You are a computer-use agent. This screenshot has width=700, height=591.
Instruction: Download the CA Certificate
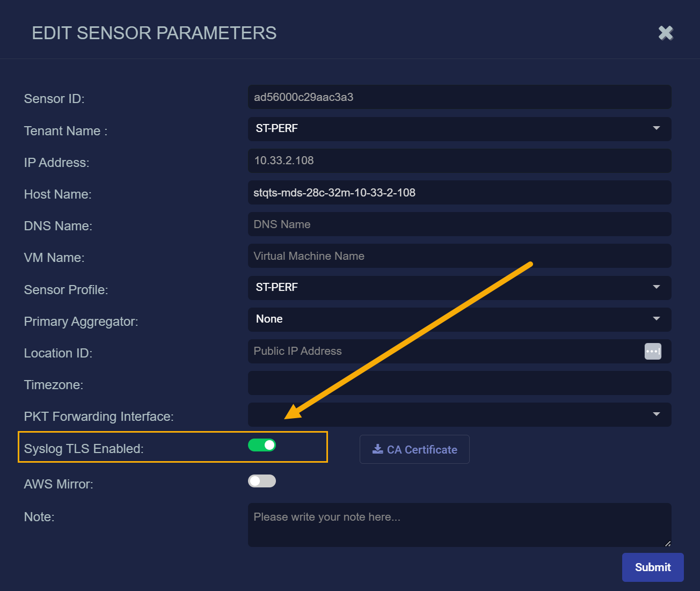tap(414, 449)
